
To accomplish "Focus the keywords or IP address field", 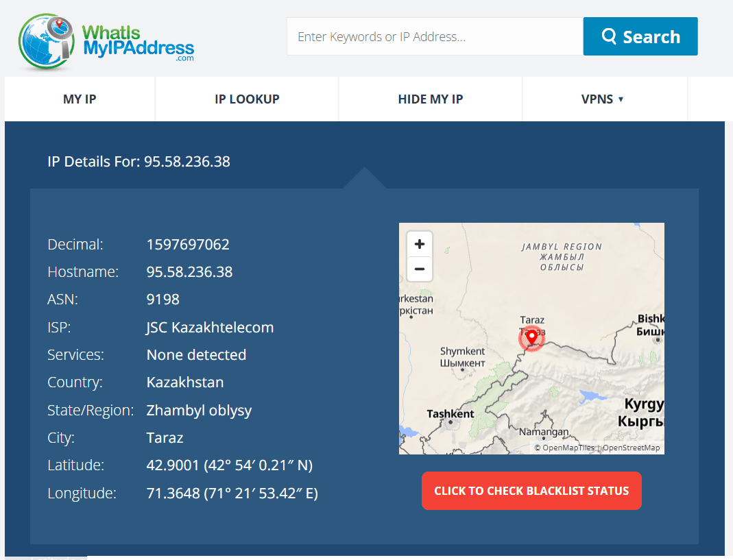I will pyautogui.click(x=435, y=36).
